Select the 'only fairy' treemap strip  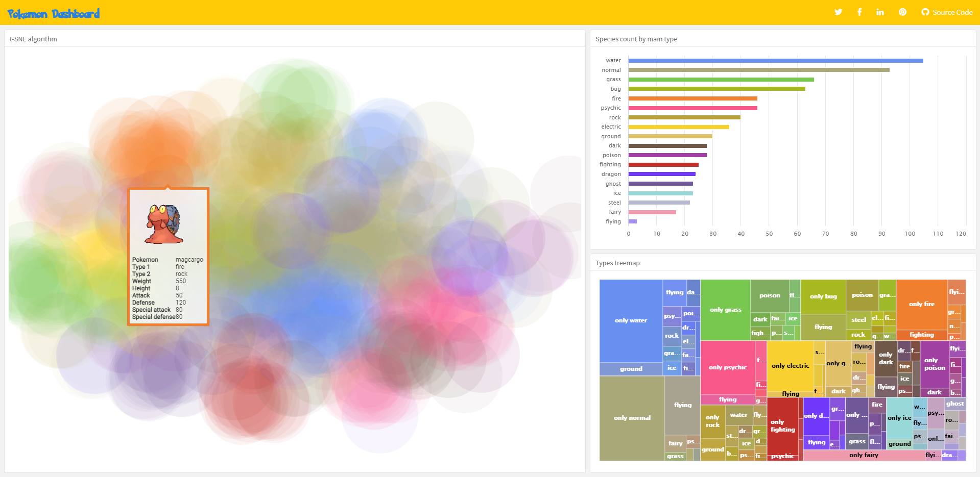tap(864, 455)
